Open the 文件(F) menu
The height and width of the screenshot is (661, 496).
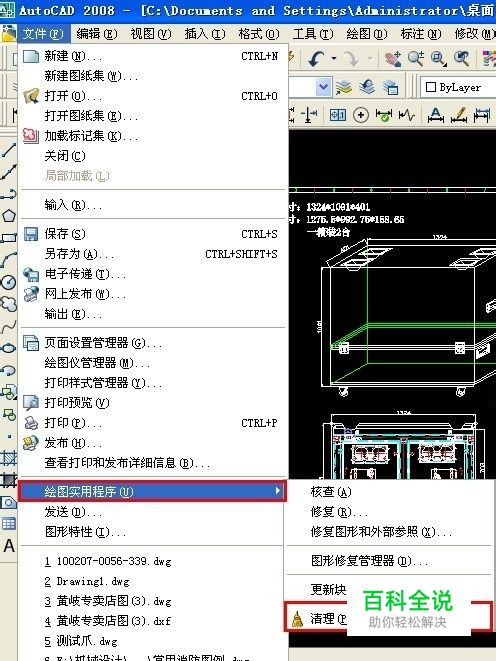[43, 33]
